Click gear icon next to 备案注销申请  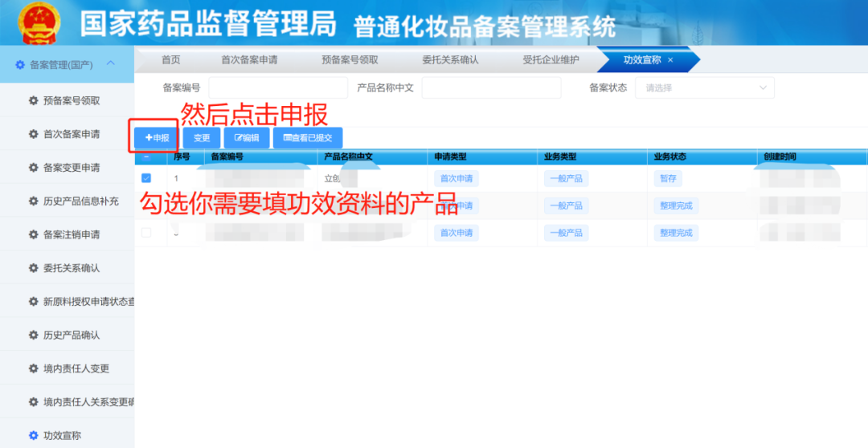pos(33,234)
